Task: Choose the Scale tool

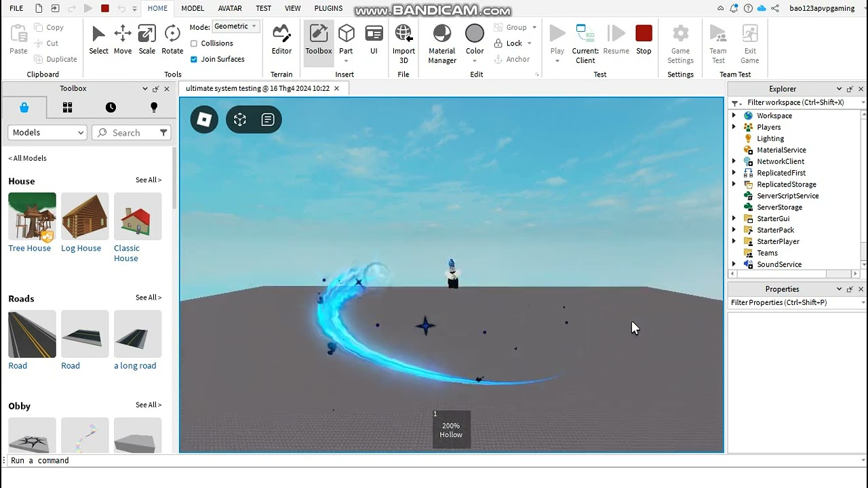Action: (146, 40)
